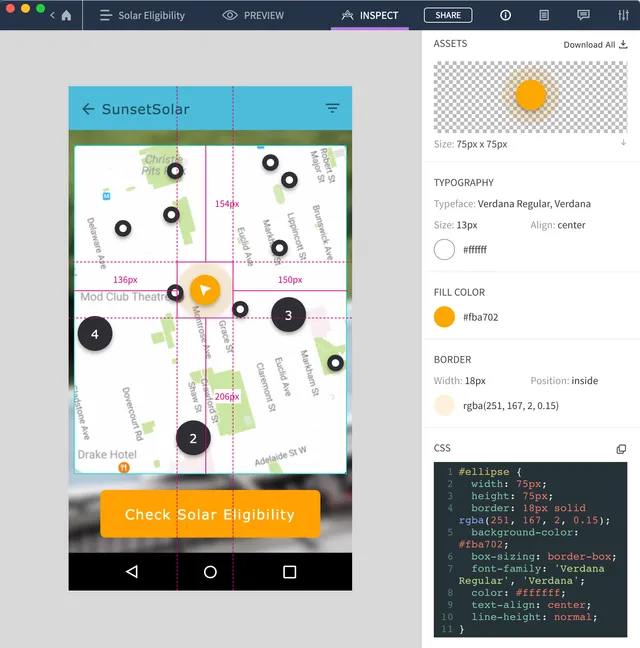
Task: Download the single asset with small arrow
Action: [x=623, y=143]
